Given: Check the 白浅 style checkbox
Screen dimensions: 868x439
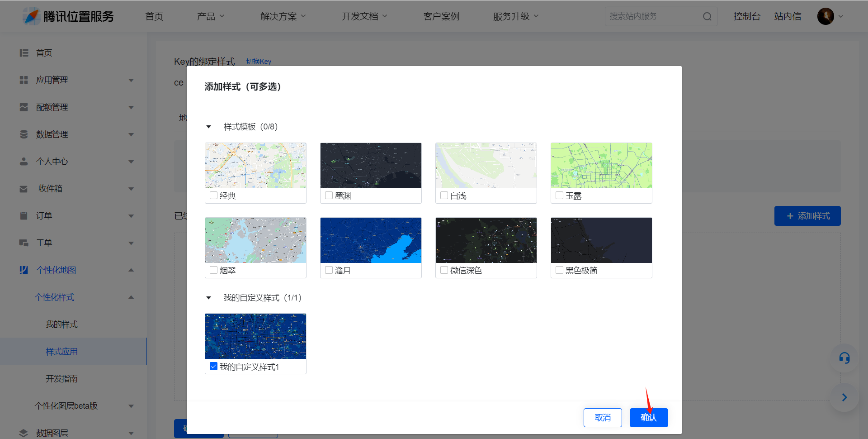Looking at the screenshot, I should (444, 196).
